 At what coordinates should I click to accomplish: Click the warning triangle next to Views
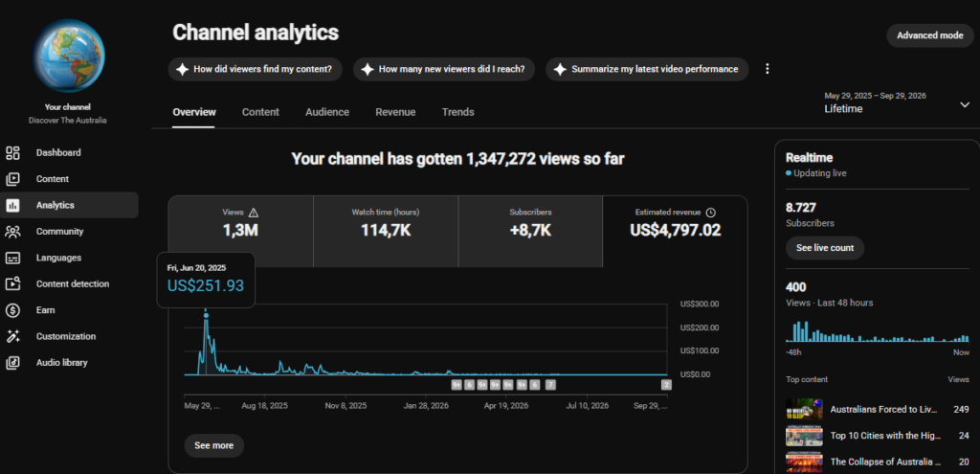(x=253, y=213)
